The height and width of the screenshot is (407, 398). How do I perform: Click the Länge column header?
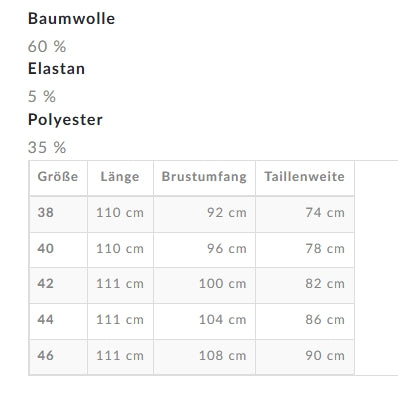tap(120, 177)
